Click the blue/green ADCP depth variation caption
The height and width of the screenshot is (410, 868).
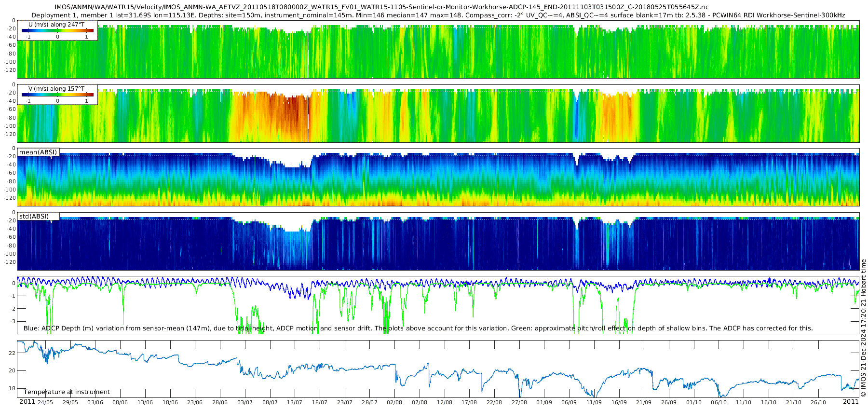(x=418, y=328)
